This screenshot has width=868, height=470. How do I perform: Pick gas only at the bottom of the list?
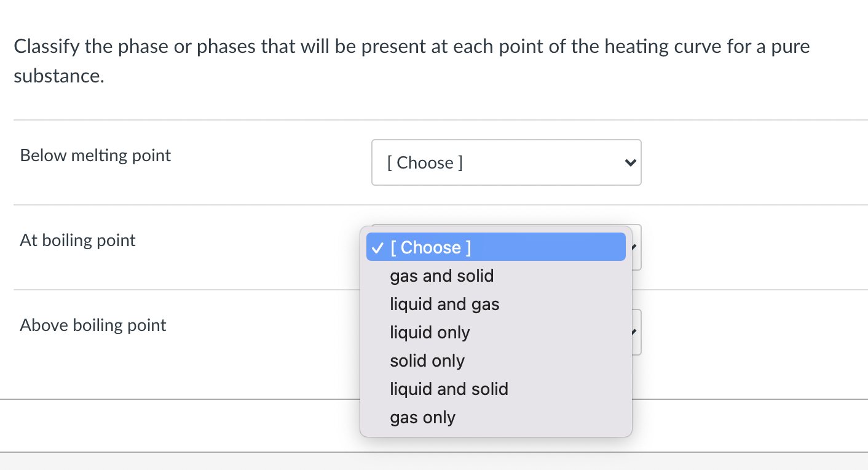[422, 417]
